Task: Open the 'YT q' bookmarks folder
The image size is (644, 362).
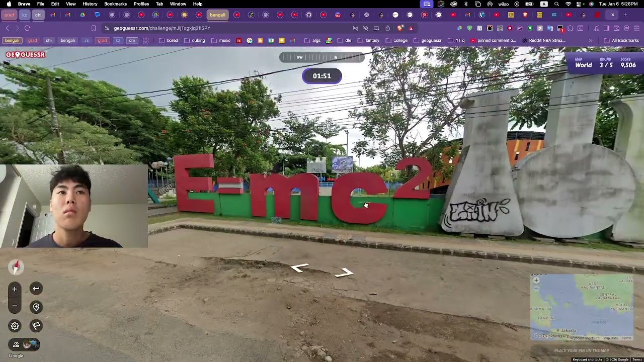Action: pos(456,40)
